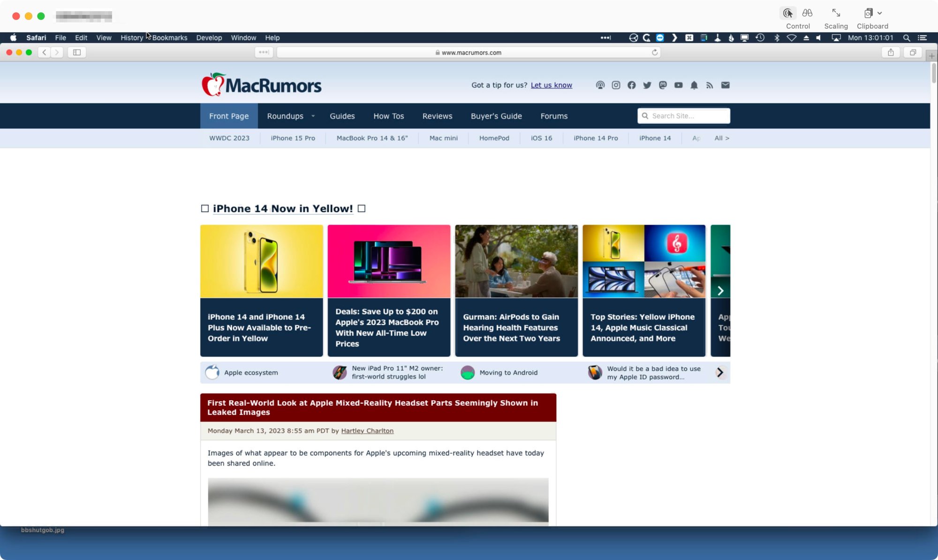Viewport: 938px width, 560px height.
Task: Open MacRumors YouTube icon
Action: point(678,85)
